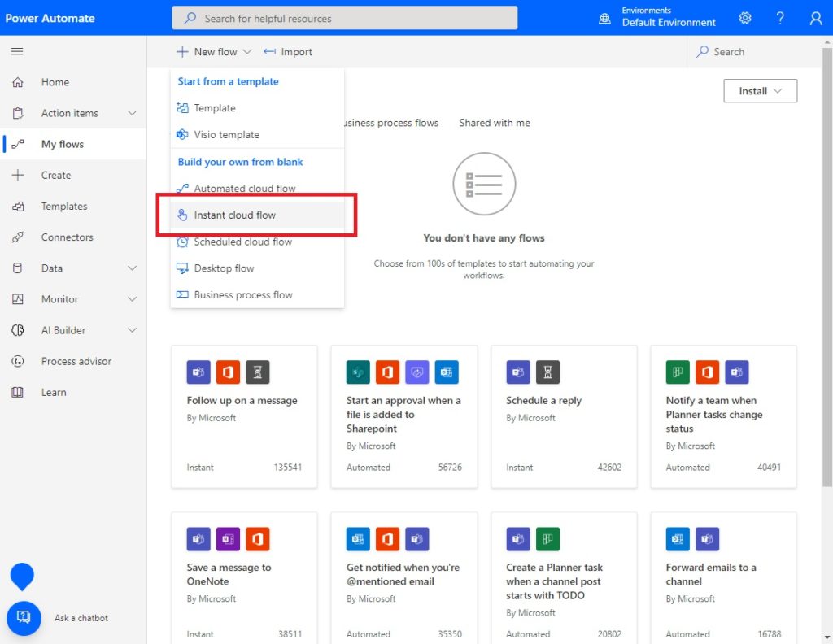This screenshot has width=833, height=644.
Task: Click the Data database icon
Action: click(18, 268)
